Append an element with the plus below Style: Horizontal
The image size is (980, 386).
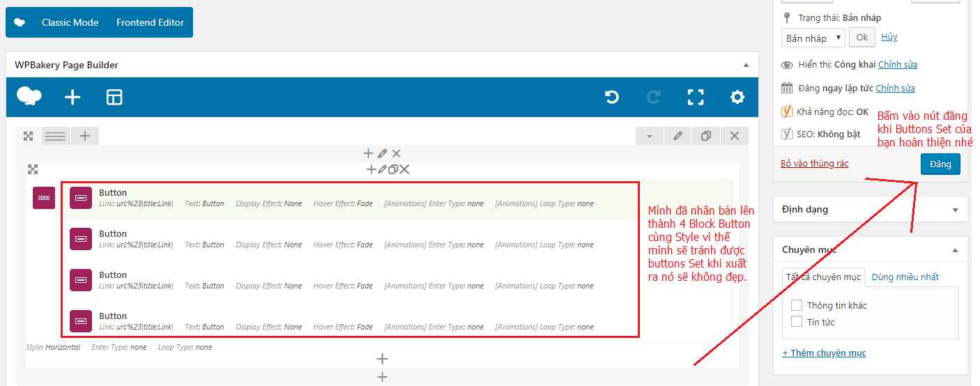point(382,359)
